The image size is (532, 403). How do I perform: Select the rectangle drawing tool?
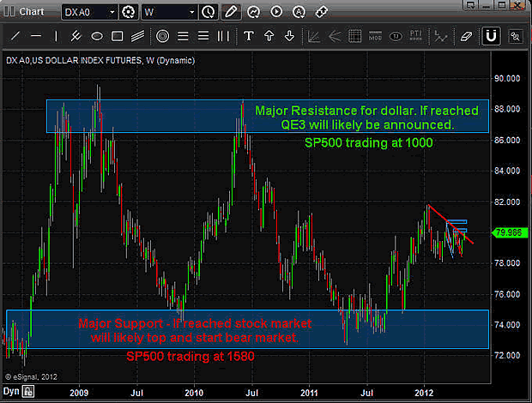coord(117,36)
